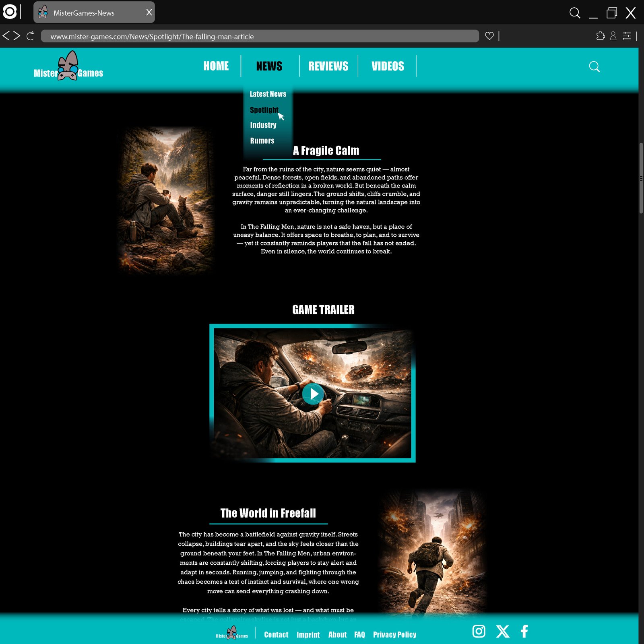Expand the NEWS navigation menu
This screenshot has height=644, width=644.
[x=269, y=66]
